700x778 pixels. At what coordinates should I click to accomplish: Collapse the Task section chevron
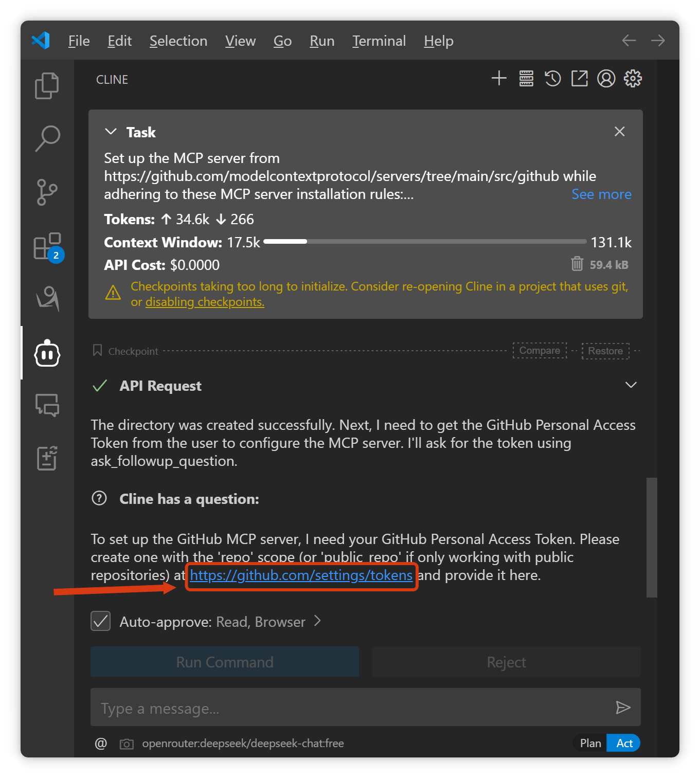click(x=111, y=132)
